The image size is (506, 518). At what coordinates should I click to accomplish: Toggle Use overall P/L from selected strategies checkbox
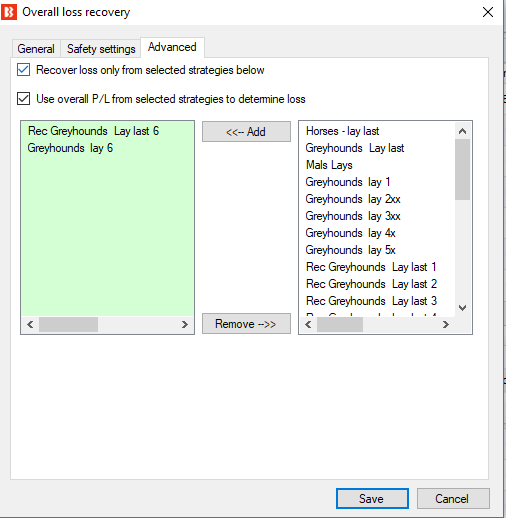[x=23, y=99]
